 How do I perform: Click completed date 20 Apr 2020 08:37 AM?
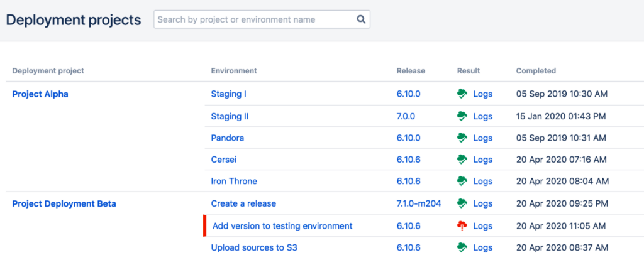point(562,247)
